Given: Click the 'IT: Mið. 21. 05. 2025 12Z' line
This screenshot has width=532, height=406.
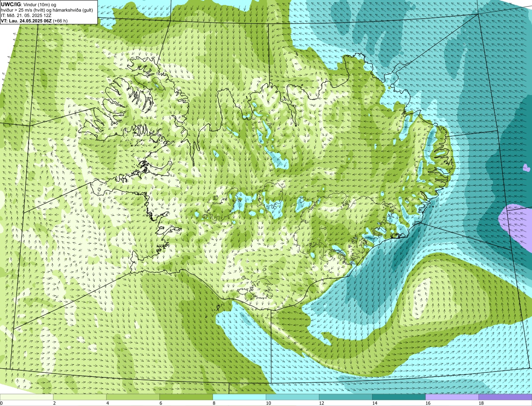Looking at the screenshot, I should click(x=26, y=15).
